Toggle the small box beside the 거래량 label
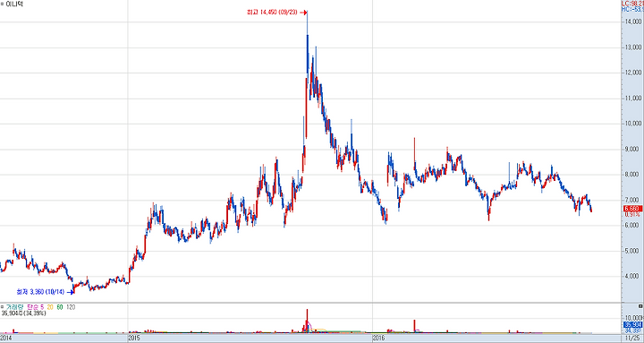The image size is (644, 343). (x=2, y=307)
